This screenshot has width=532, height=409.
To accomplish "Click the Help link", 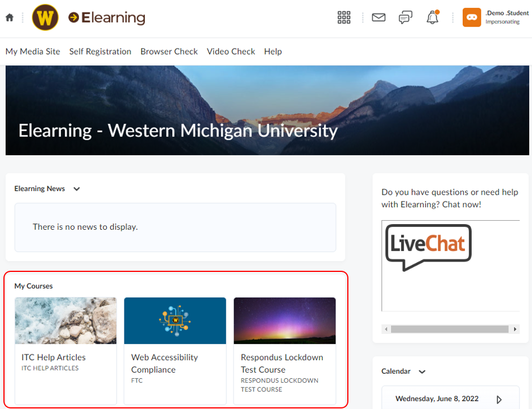I will (x=273, y=51).
